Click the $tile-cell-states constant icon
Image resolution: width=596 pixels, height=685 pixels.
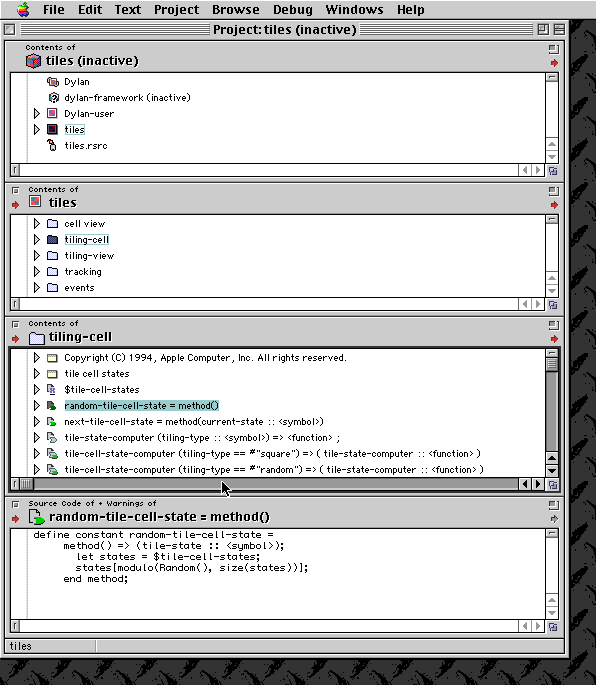pyautogui.click(x=52, y=390)
